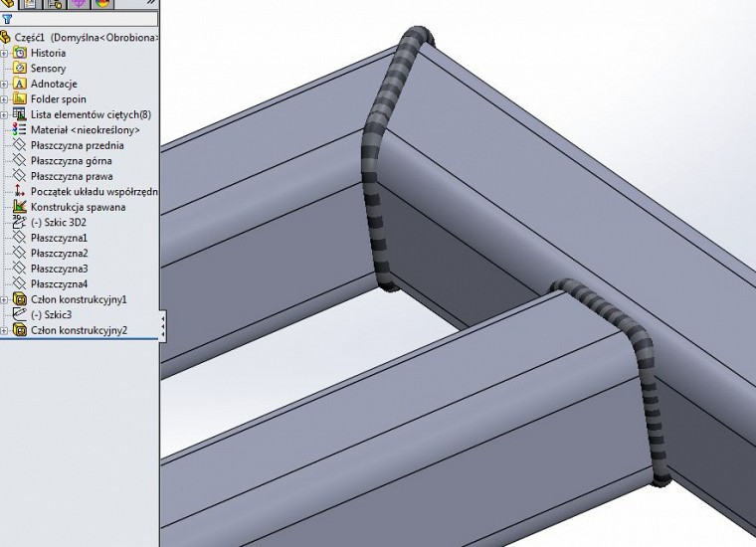
Task: Click the origin icon of Początek układu
Action: [x=20, y=191]
